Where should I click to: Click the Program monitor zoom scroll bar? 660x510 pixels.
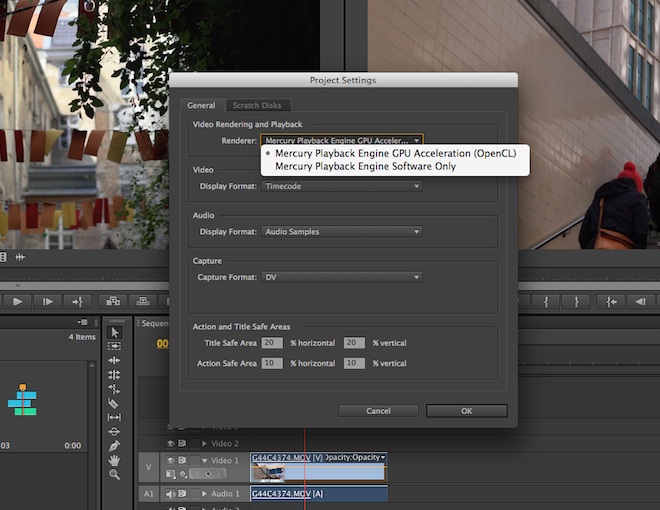pyautogui.click(x=589, y=286)
